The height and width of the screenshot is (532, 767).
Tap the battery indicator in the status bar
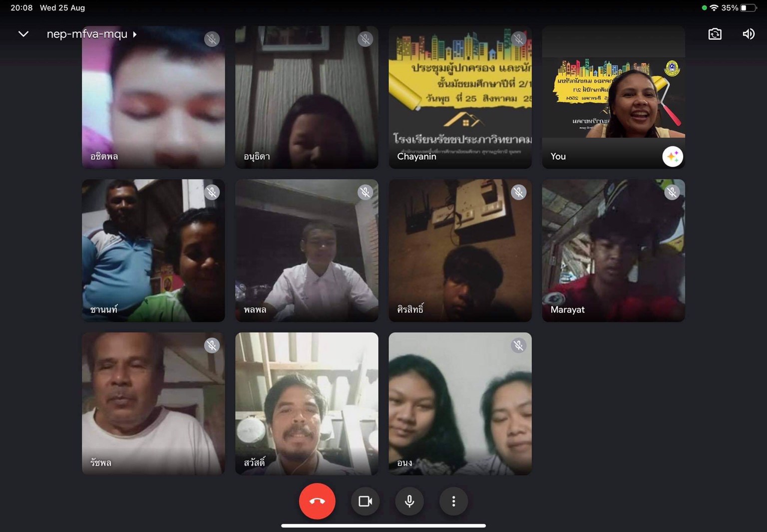[x=748, y=8]
